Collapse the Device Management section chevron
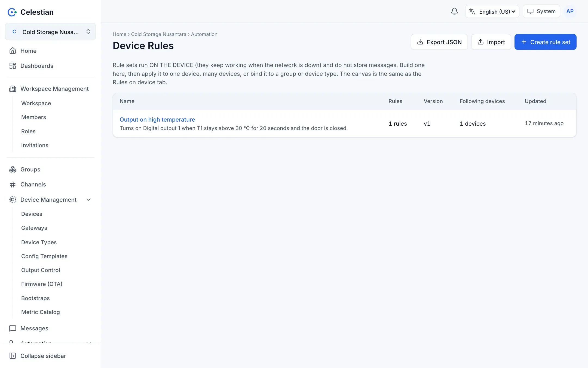588x368 pixels. tap(88, 200)
